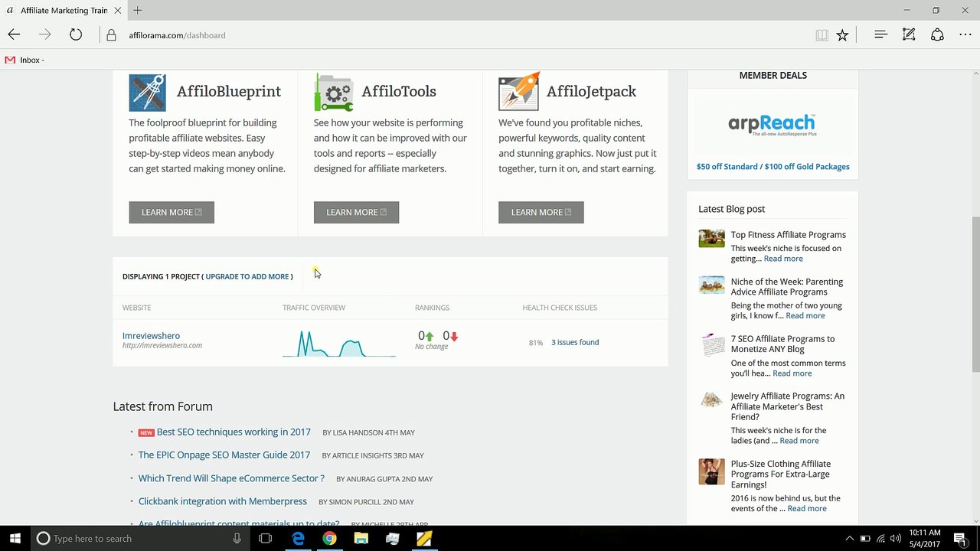Open The EPIC Onpage SEO Master Guide thread
This screenshot has height=551, width=980.
coord(224,455)
